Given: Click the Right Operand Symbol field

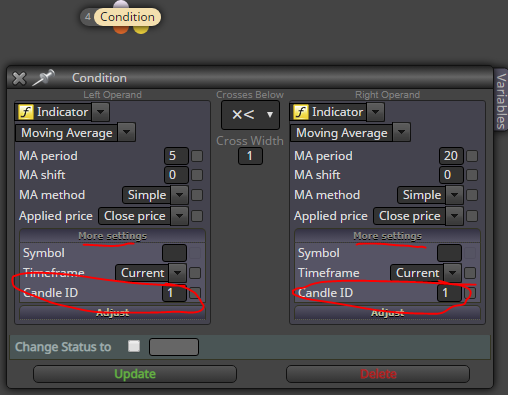Looking at the screenshot, I should (x=449, y=253).
